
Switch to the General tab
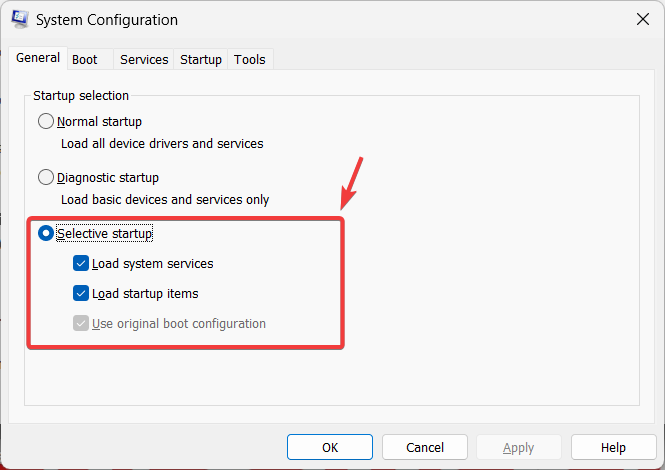(x=38, y=59)
